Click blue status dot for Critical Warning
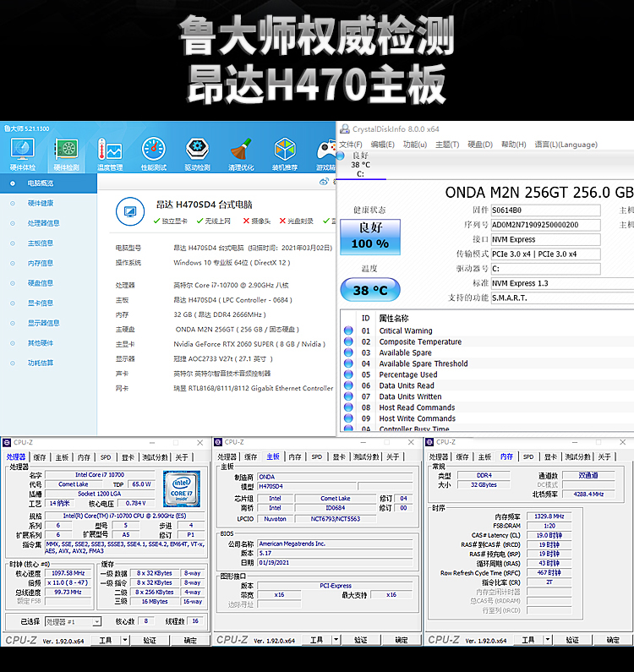The image size is (634, 672). tap(348, 331)
